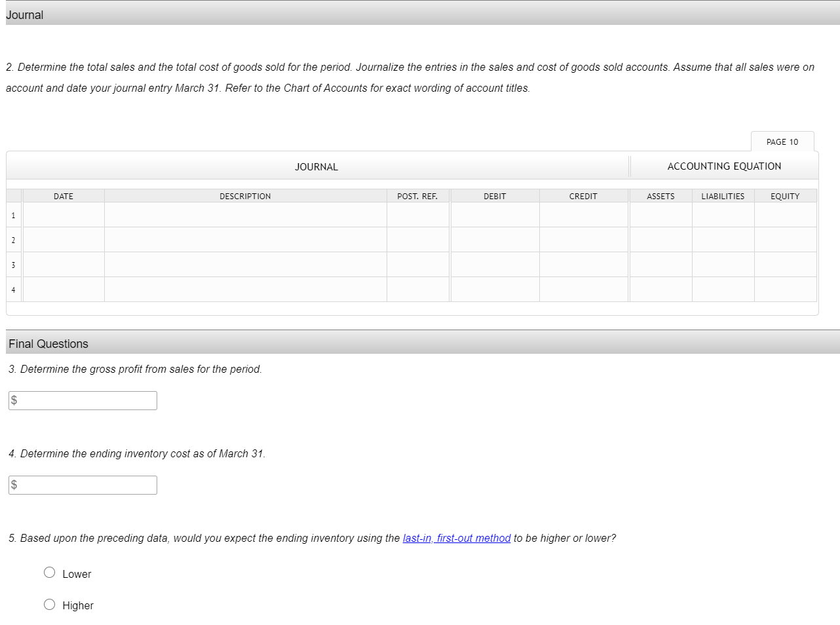Screen dimensions: 840x625
Task: Click the ending inventory cost input field
Action: (x=83, y=485)
